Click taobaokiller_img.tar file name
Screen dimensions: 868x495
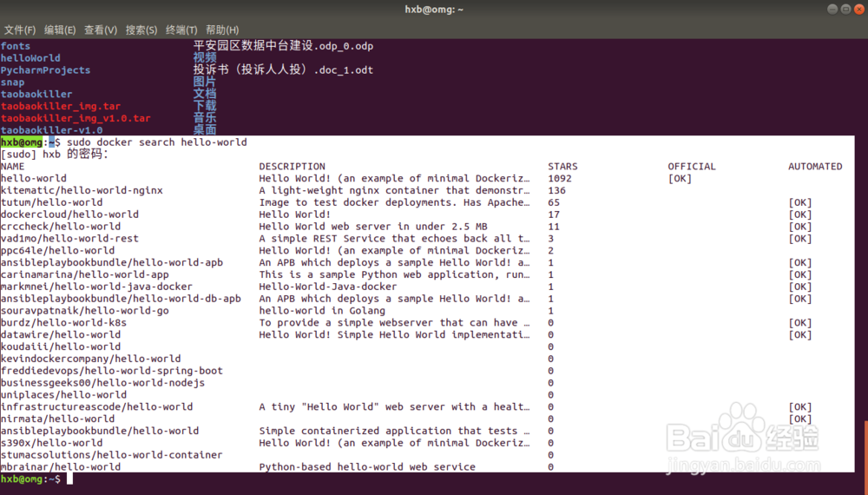click(x=61, y=106)
